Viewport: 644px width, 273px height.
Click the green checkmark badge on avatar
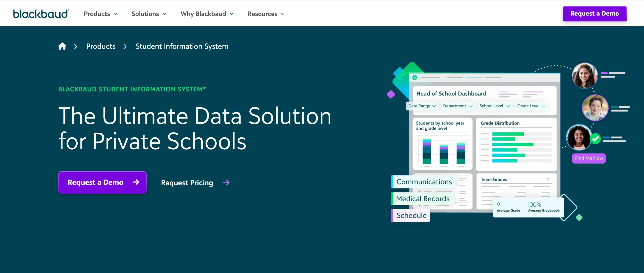coord(595,138)
